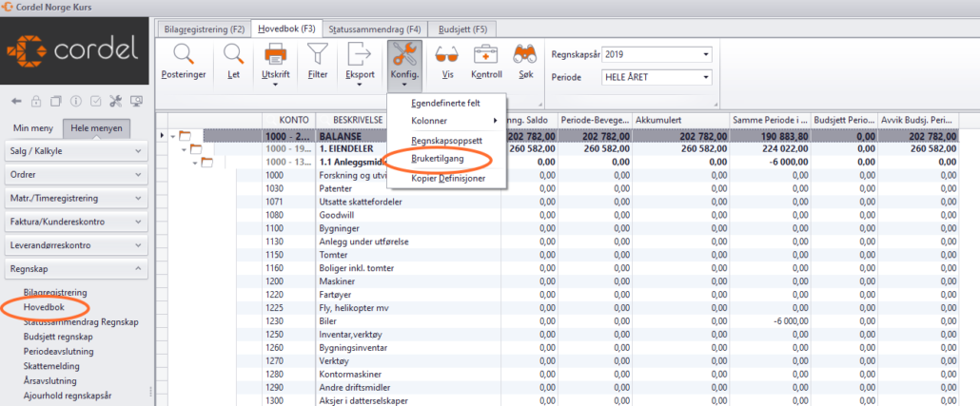Click the monitor icon in sidebar
The width and height of the screenshot is (980, 406).
pyautogui.click(x=136, y=101)
